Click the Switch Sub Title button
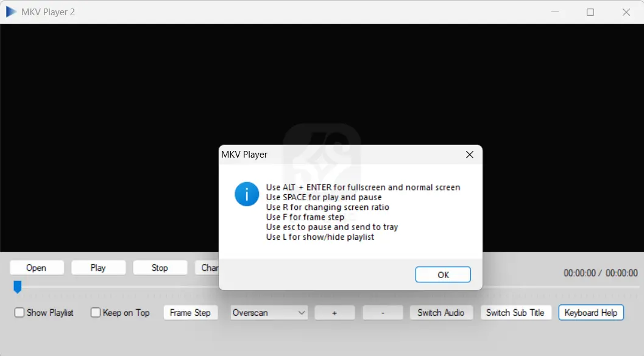644x356 pixels. 515,312
